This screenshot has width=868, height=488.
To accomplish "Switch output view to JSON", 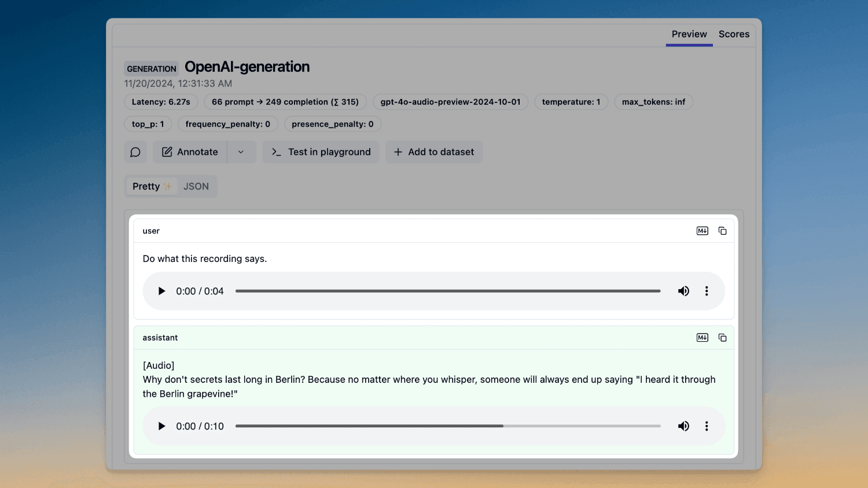I will [196, 186].
